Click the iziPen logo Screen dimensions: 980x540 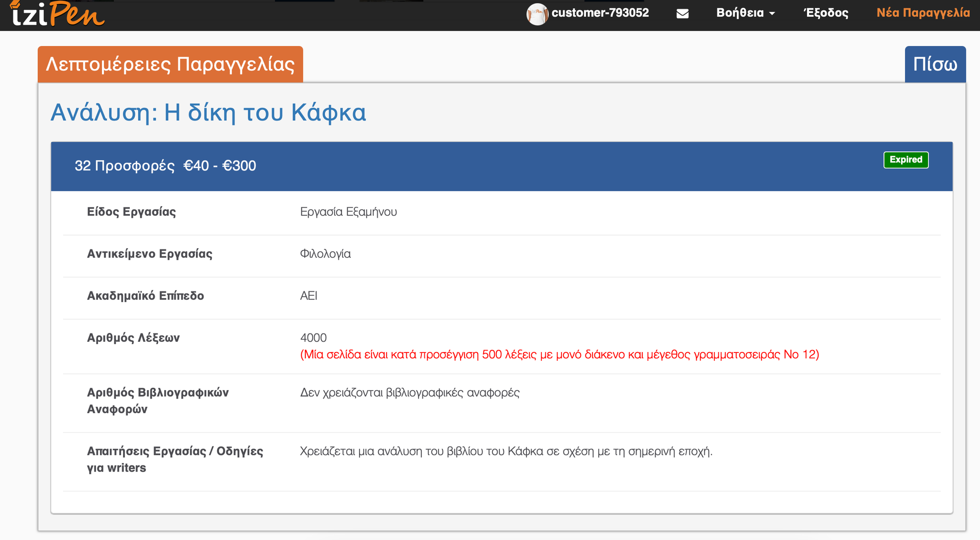pyautogui.click(x=57, y=14)
